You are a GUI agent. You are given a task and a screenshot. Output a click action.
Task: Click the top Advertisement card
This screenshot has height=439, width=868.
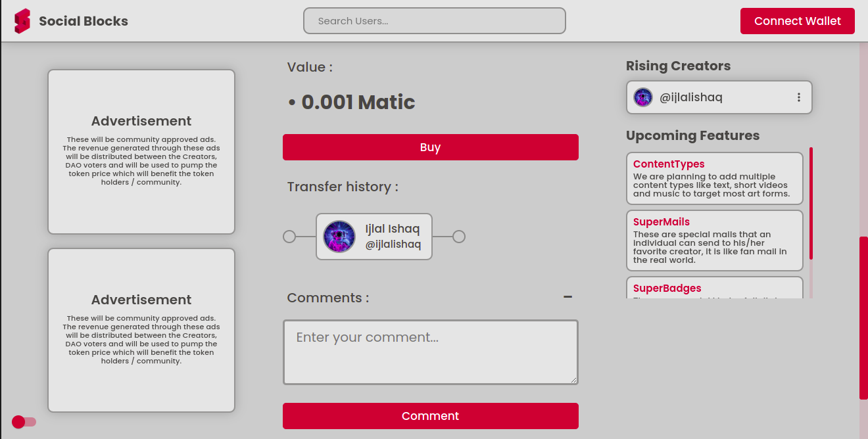pos(141,152)
